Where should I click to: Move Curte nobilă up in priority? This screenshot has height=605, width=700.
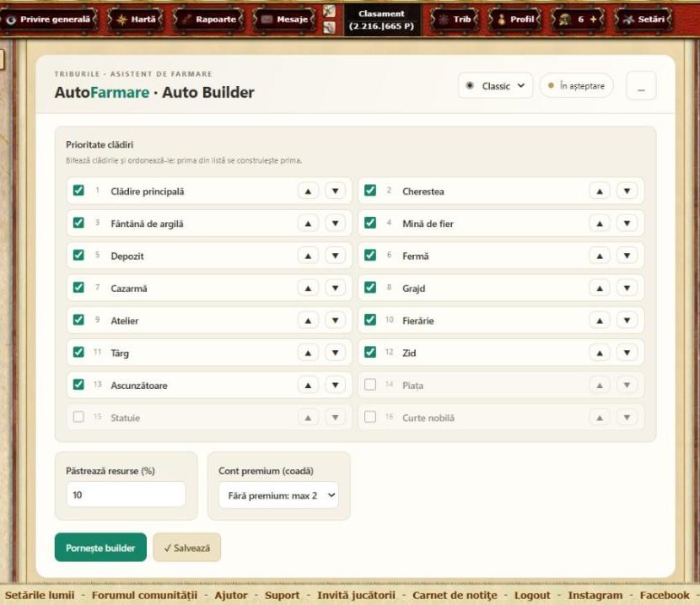click(600, 418)
